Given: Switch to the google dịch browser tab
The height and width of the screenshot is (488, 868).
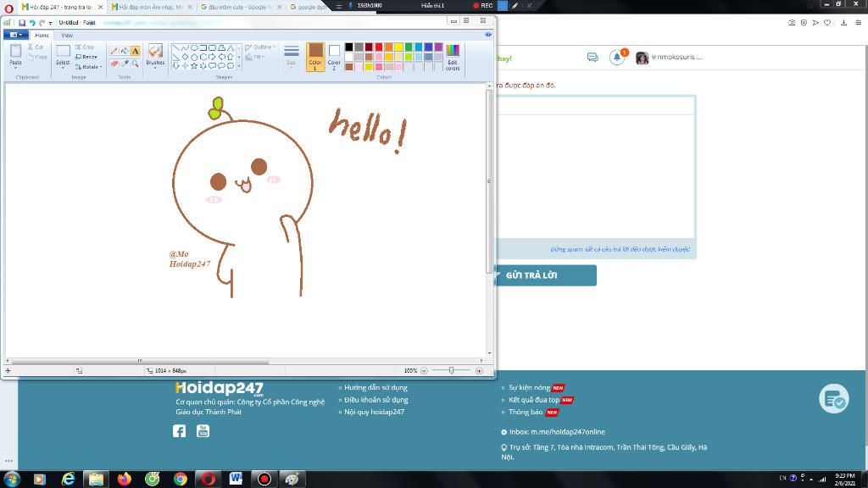Looking at the screenshot, I should pyautogui.click(x=308, y=7).
